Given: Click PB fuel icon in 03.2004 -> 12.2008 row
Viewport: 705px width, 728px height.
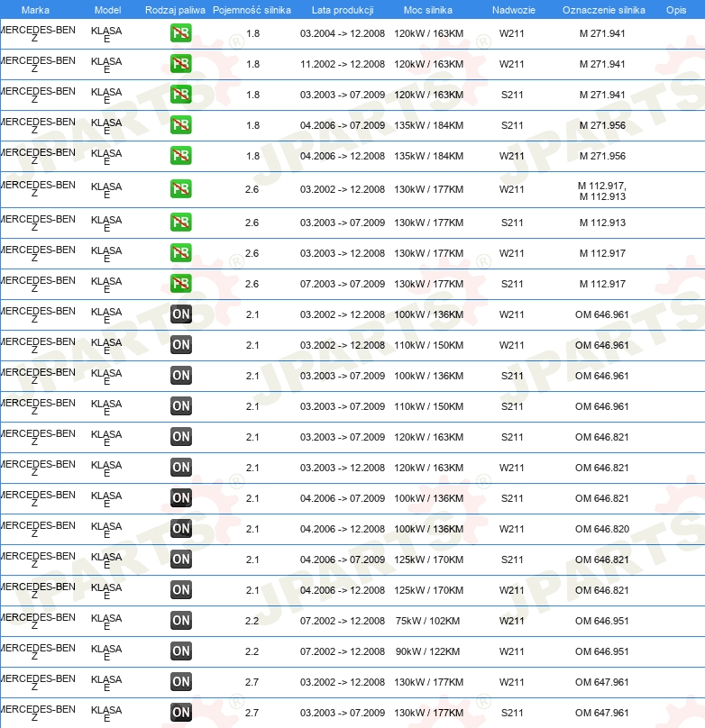Looking at the screenshot, I should tap(180, 33).
